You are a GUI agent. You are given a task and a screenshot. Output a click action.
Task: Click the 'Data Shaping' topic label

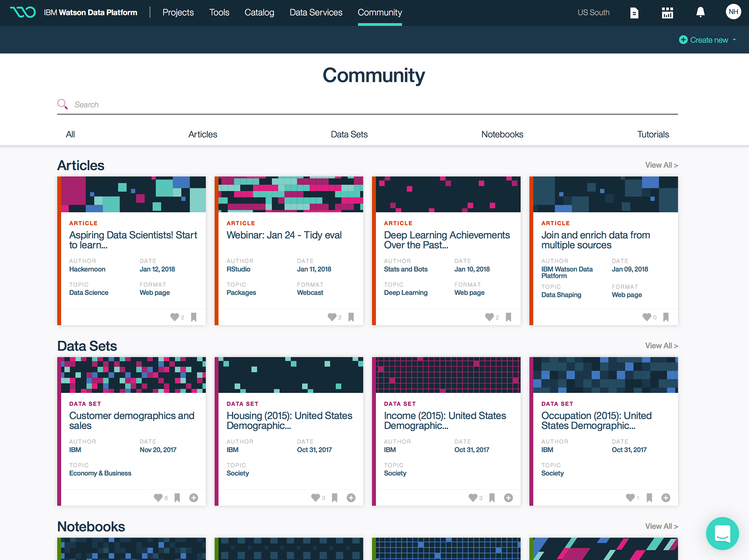click(561, 295)
